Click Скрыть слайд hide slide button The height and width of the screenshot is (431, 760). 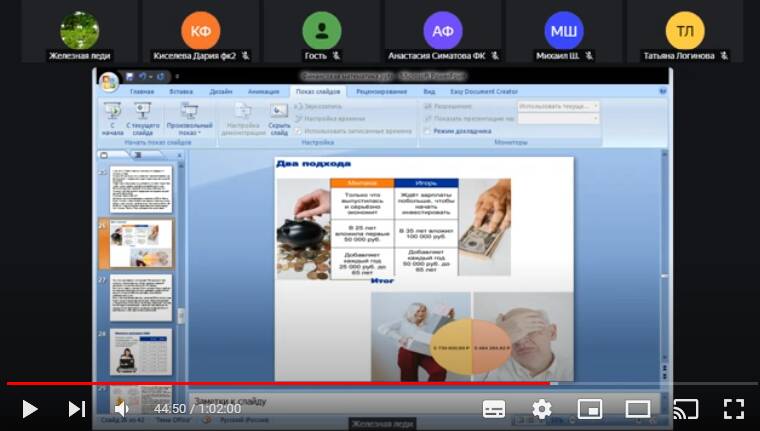[x=279, y=119]
